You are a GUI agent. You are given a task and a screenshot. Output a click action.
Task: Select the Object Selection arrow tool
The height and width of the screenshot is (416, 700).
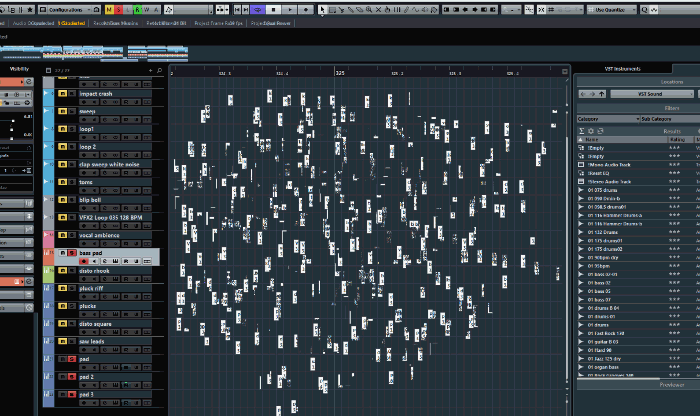pos(324,9)
